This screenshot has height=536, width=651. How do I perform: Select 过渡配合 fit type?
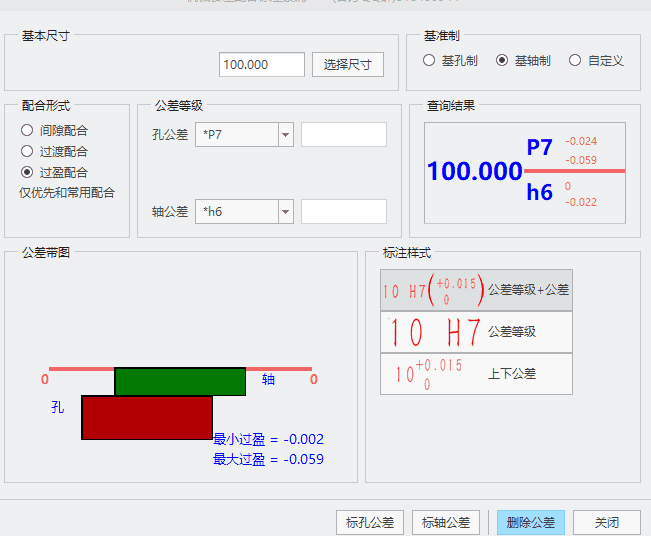coord(27,151)
